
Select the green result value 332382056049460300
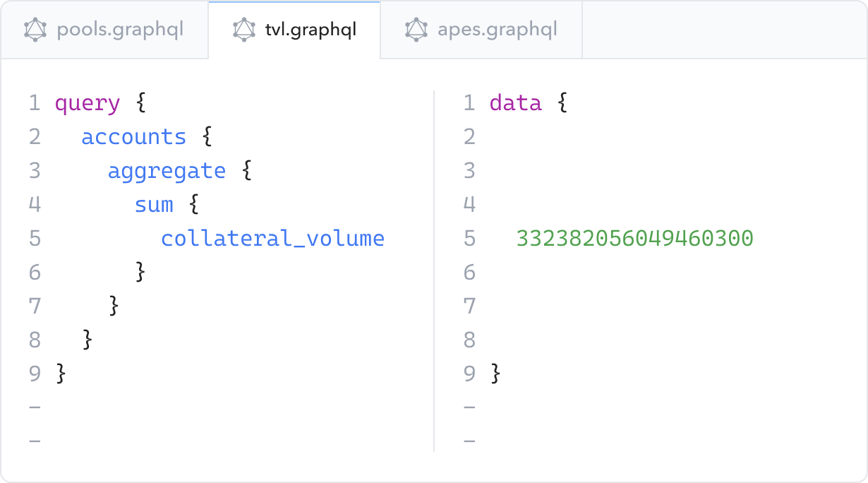(x=634, y=239)
